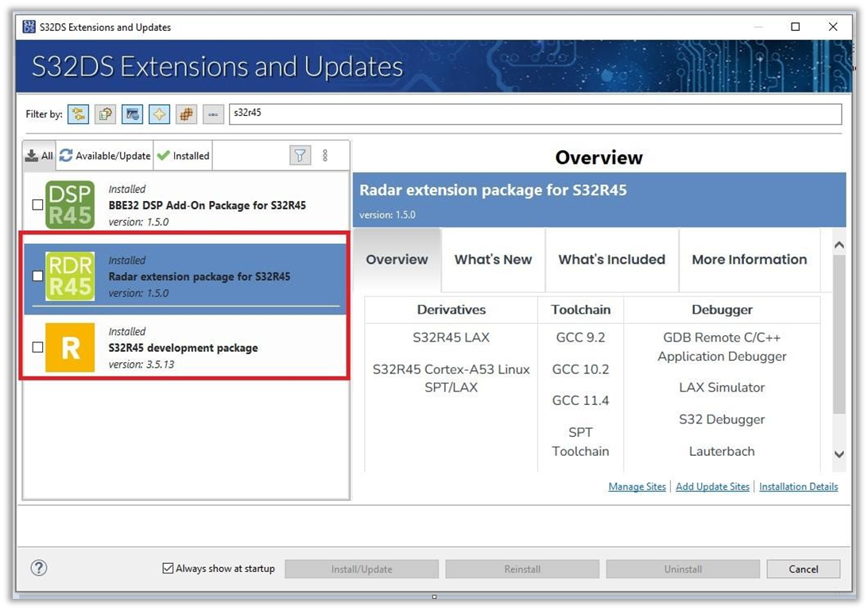Check the BBE32 DSP Add-On Package checkbox
The width and height of the screenshot is (868, 610).
click(x=36, y=204)
